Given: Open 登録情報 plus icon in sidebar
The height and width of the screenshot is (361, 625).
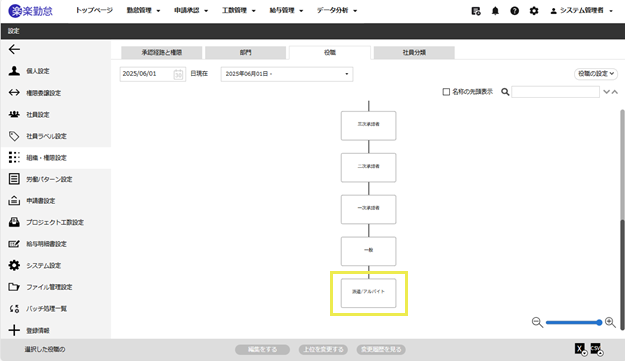Looking at the screenshot, I should click(x=14, y=330).
